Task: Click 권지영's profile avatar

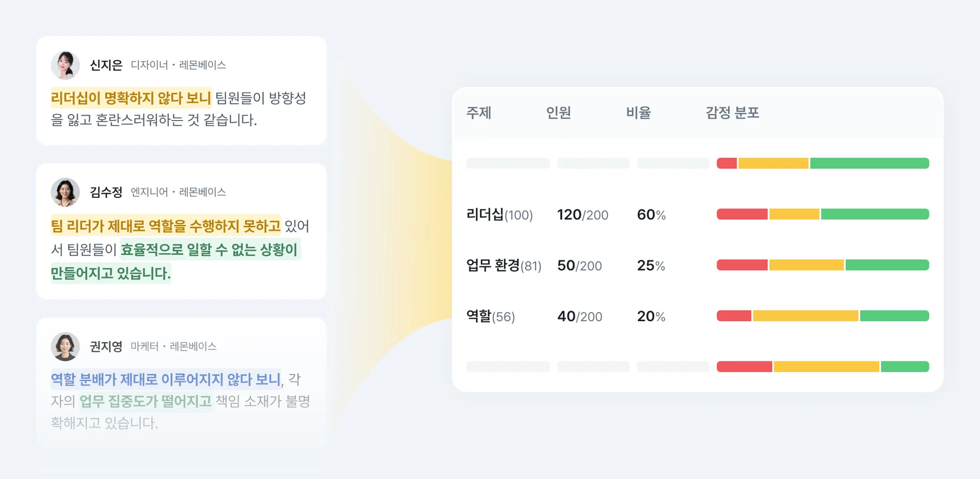Action: pos(65,347)
